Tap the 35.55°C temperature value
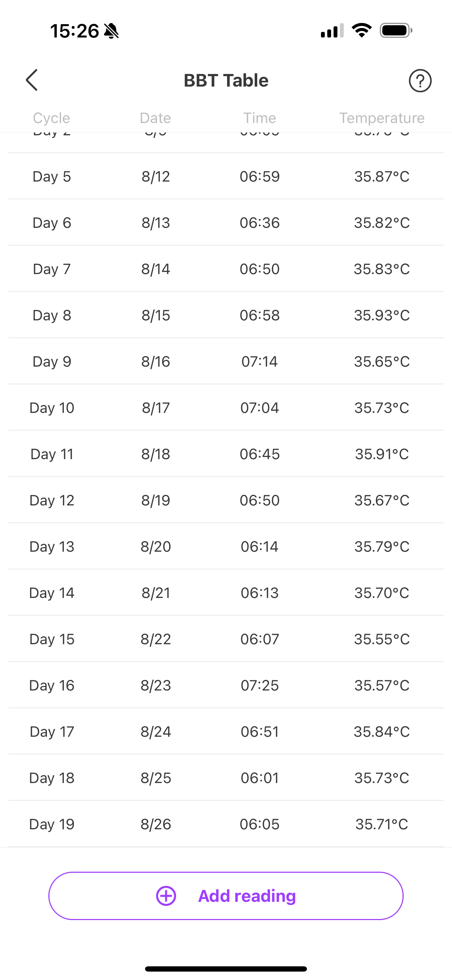452x980 pixels. [x=382, y=639]
